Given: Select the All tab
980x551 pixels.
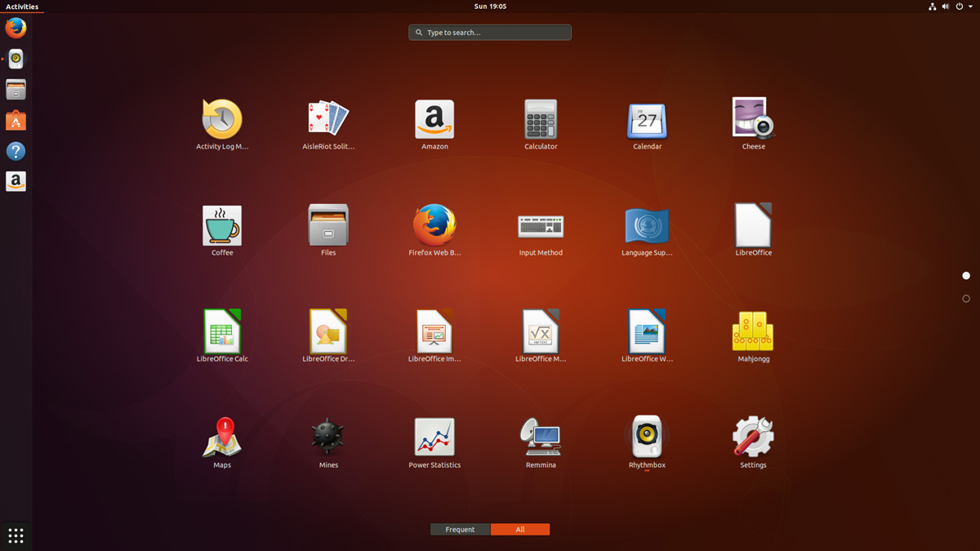Looking at the screenshot, I should (520, 530).
